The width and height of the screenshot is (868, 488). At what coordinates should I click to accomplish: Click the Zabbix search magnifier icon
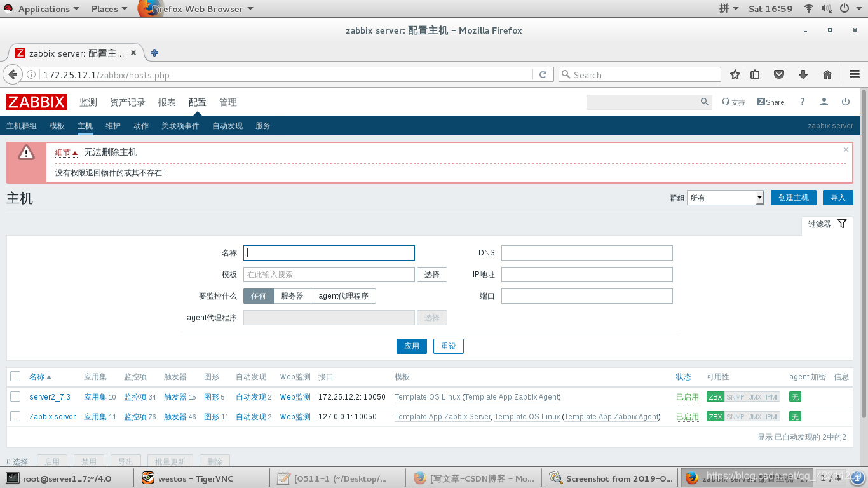[704, 102]
